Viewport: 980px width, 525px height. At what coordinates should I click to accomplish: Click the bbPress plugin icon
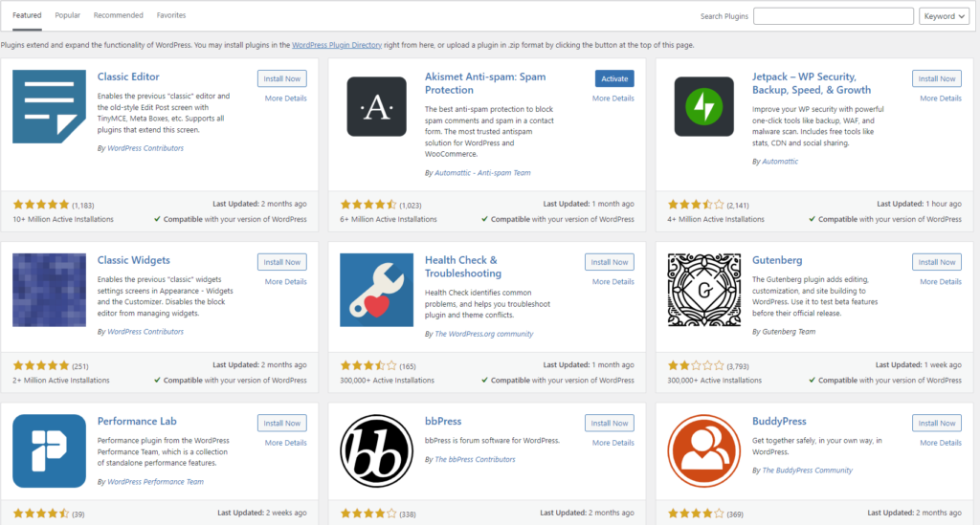pyautogui.click(x=376, y=450)
